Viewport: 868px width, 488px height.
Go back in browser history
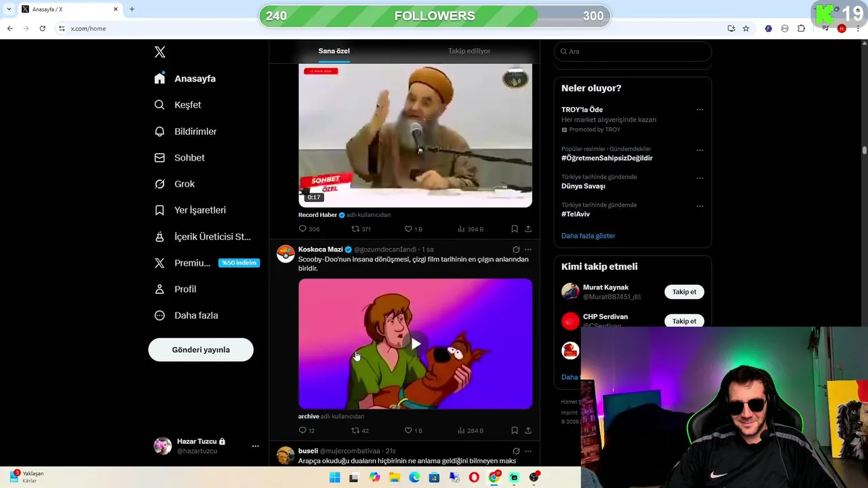[x=9, y=28]
